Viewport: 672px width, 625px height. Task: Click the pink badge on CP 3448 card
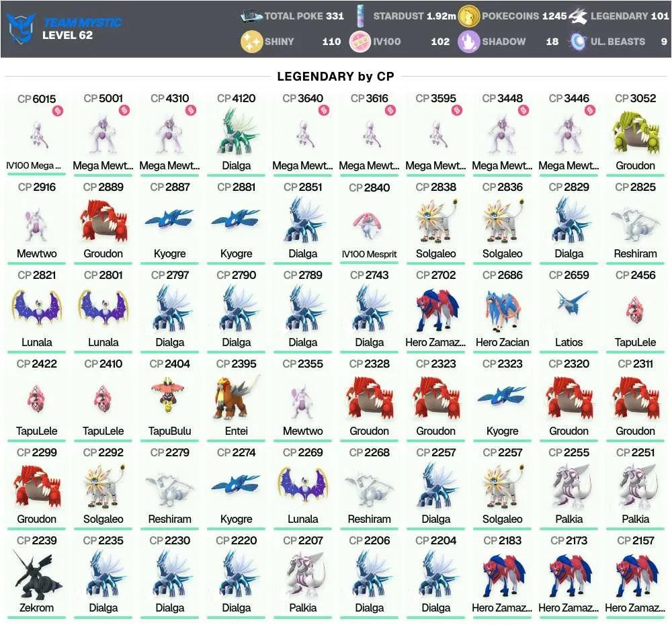pos(523,111)
